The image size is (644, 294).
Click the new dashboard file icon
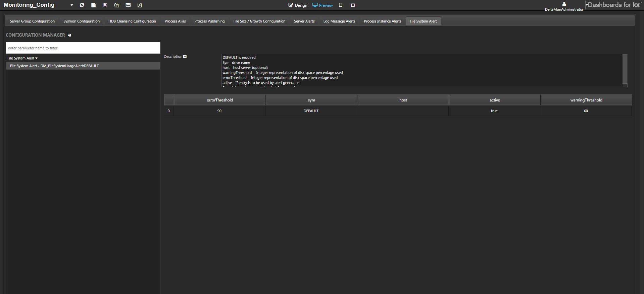pyautogui.click(x=93, y=5)
